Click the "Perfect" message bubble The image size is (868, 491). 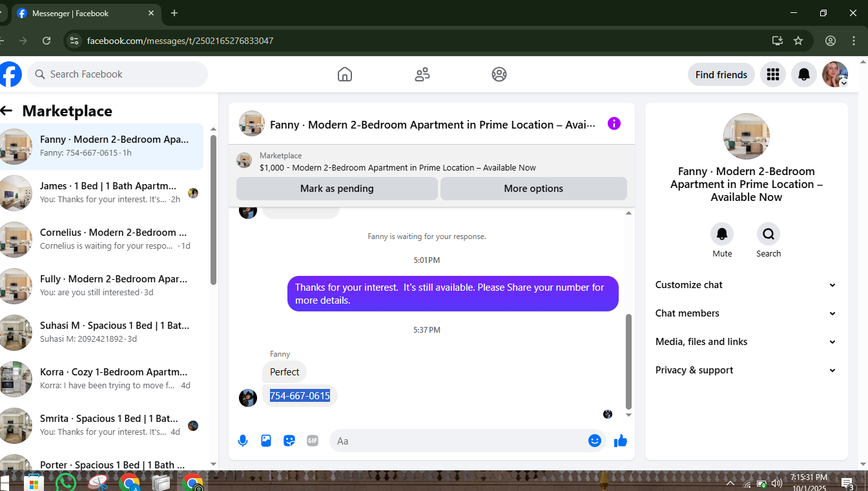(284, 372)
